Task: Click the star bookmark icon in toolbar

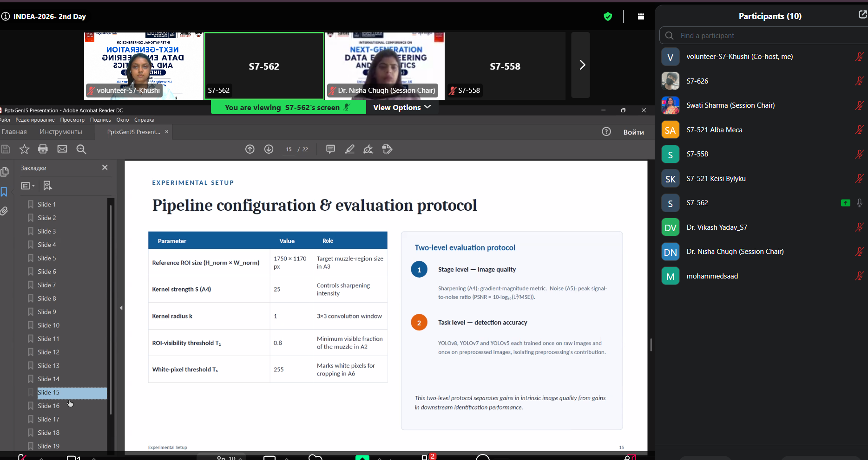Action: tap(24, 149)
